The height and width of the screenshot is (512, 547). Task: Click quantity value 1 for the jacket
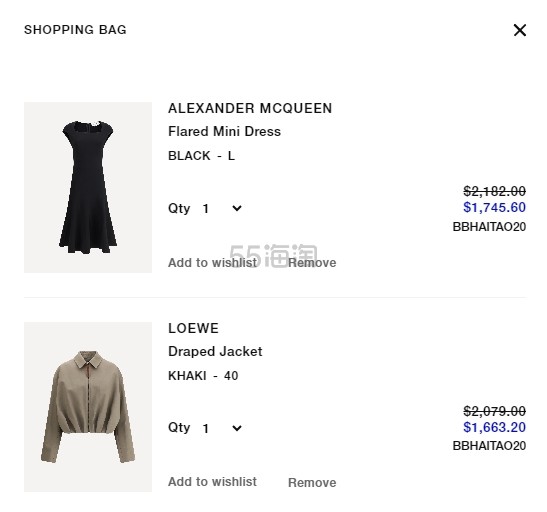(205, 428)
